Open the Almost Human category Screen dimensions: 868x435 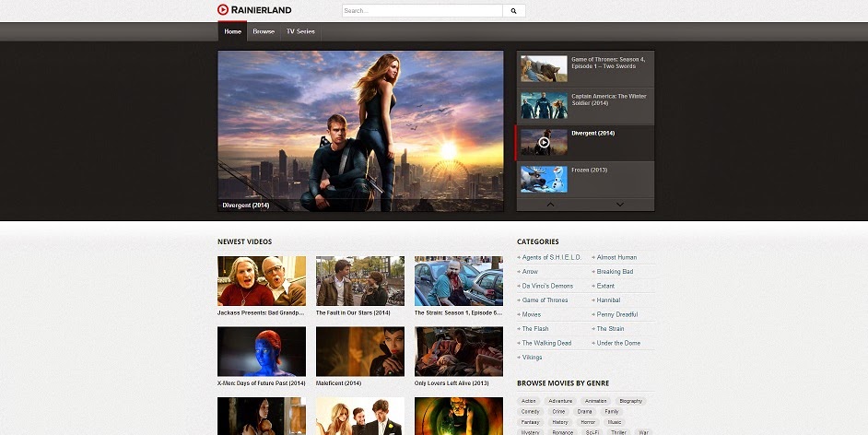click(616, 257)
